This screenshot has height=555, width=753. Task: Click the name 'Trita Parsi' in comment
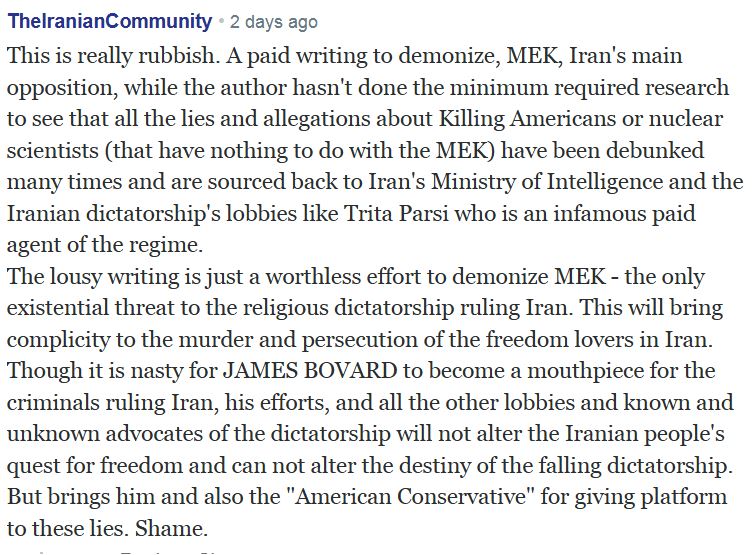tap(396, 213)
